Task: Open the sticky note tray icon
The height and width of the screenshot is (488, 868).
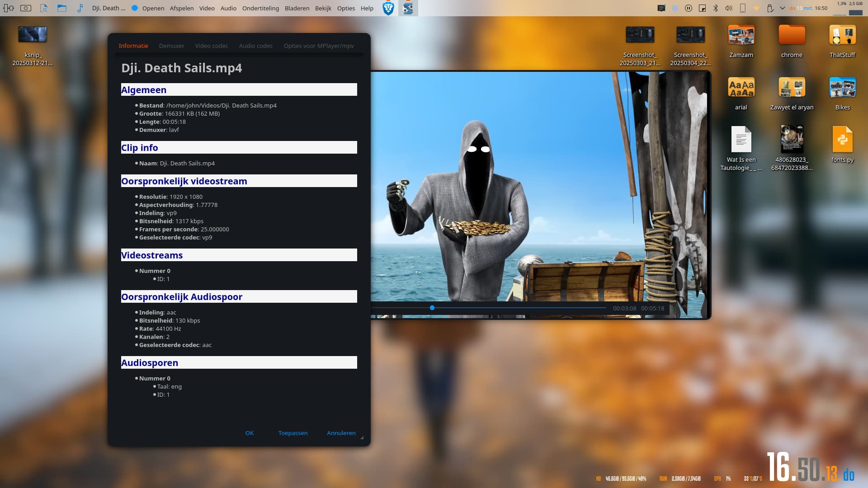Action: tap(703, 8)
